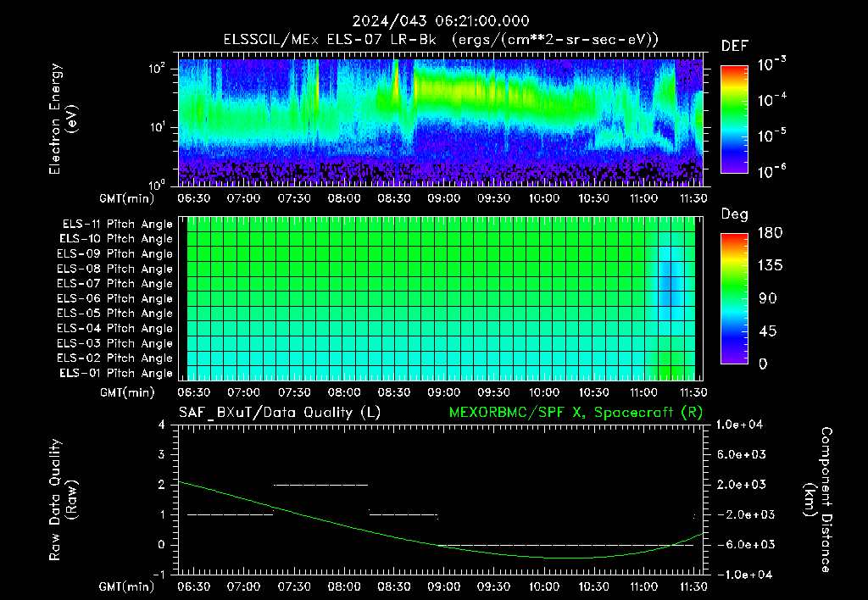
Task: Select the ELS-10 Pitch Angle row label
Action: click(116, 239)
